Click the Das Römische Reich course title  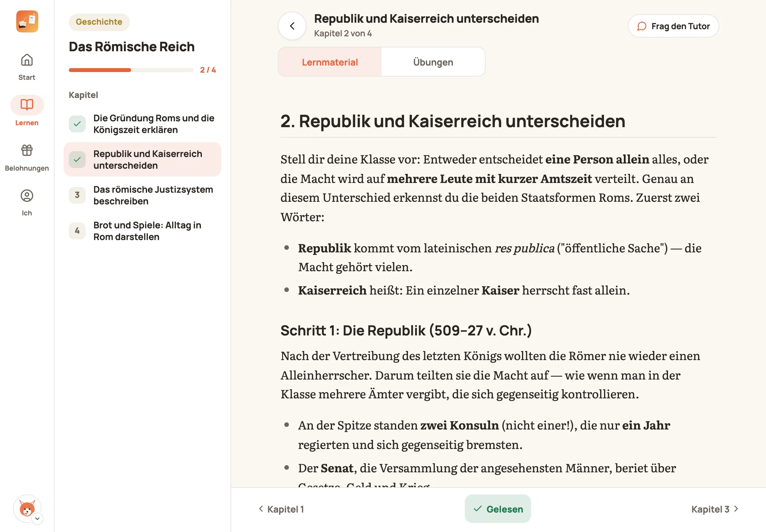pyautogui.click(x=131, y=47)
